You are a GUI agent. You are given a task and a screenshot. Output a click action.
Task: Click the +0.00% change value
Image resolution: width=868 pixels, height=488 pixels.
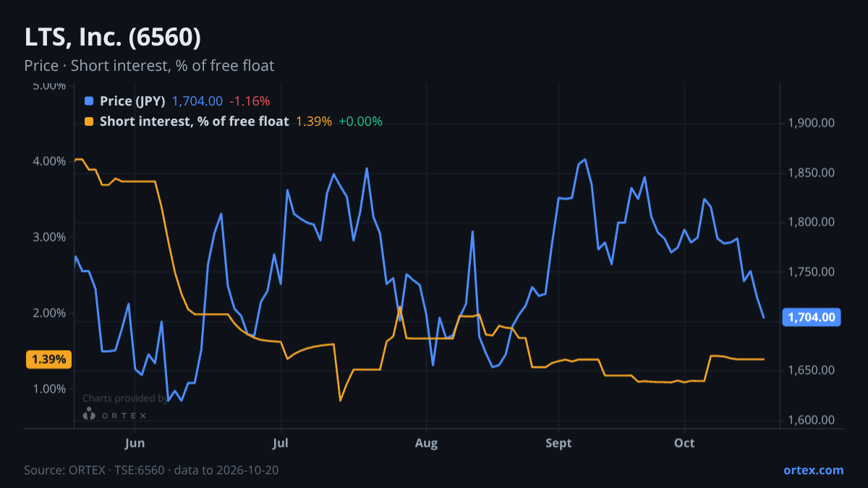point(360,121)
